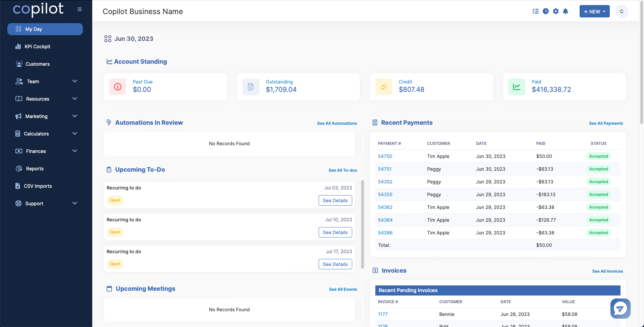Open the + NEW dropdown button
Viewport: 644px width, 327px height.
tap(594, 11)
